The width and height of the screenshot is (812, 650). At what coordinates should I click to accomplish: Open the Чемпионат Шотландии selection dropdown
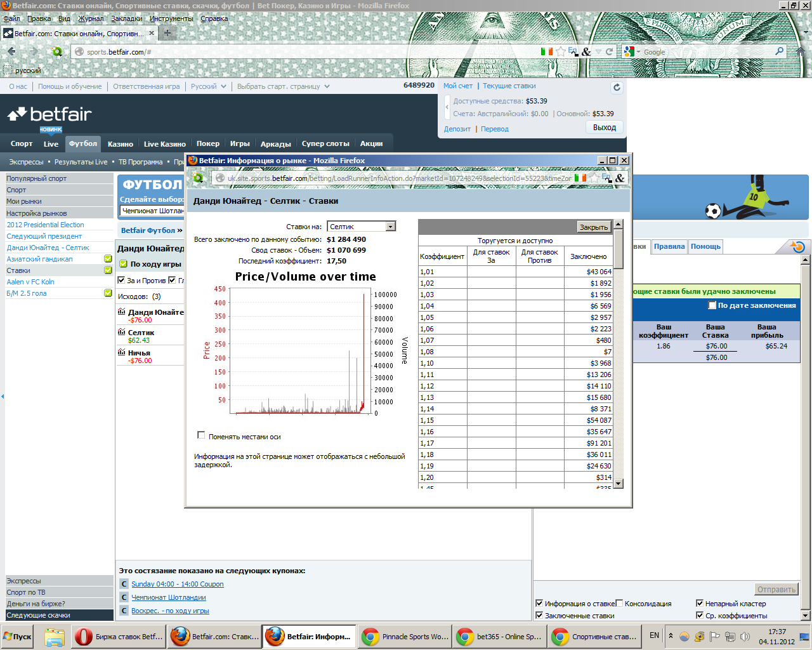tap(152, 211)
